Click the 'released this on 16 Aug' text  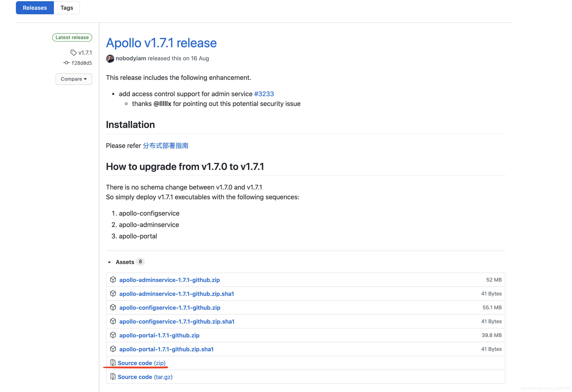click(178, 58)
